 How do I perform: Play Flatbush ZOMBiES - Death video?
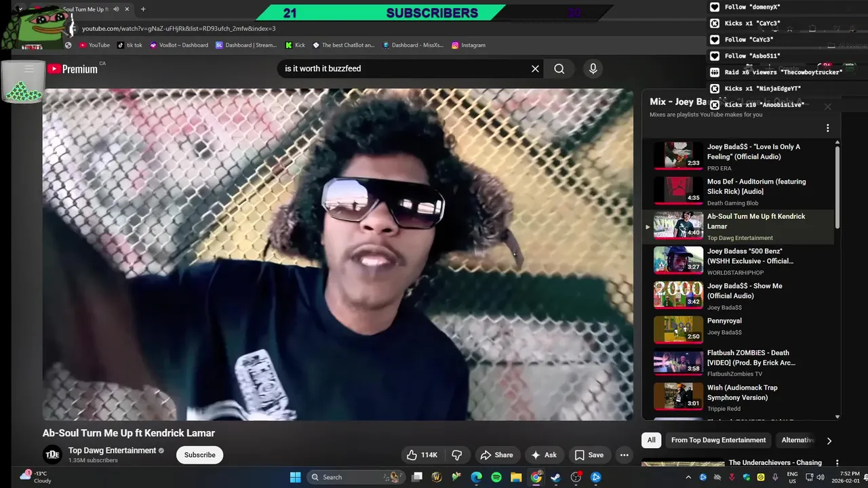[738, 363]
